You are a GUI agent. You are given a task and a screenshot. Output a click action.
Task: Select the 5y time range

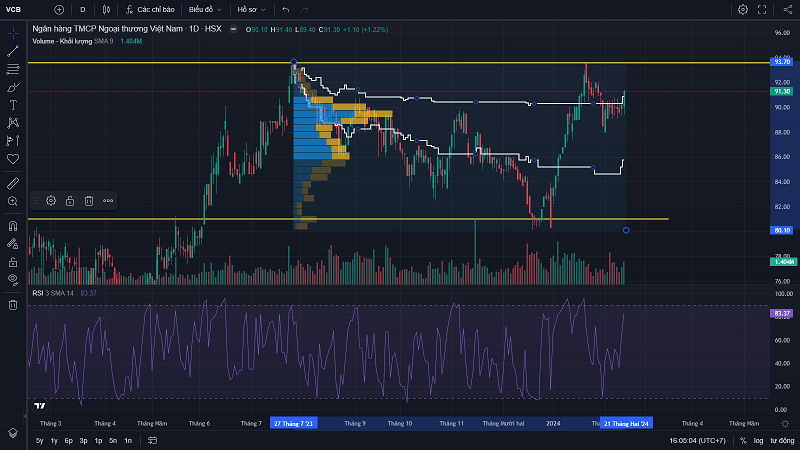coord(39,440)
